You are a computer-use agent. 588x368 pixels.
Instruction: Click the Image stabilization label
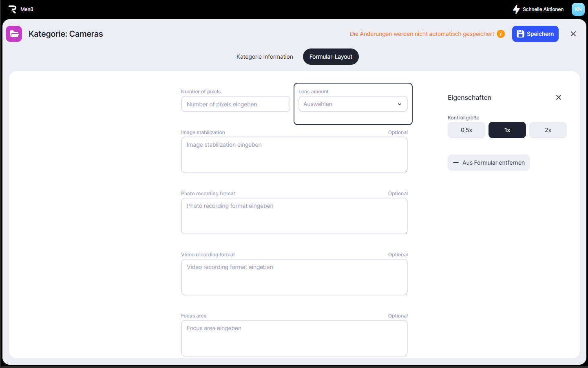click(203, 132)
